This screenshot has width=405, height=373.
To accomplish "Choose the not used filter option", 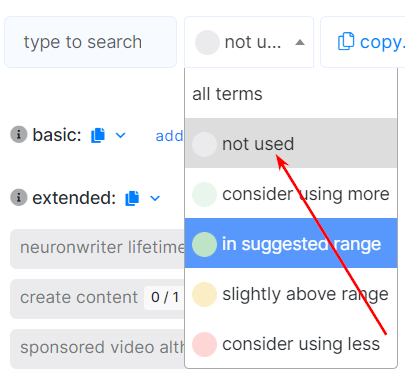I will [x=291, y=143].
